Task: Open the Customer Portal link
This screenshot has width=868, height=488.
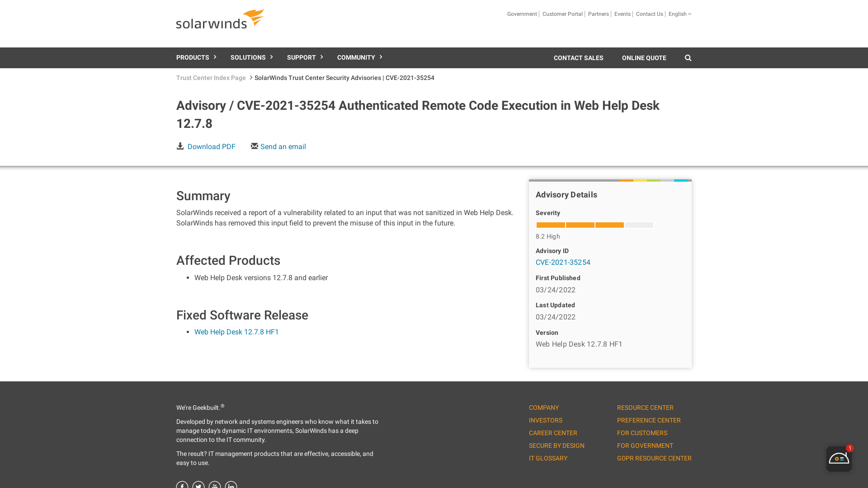Action: click(562, 14)
